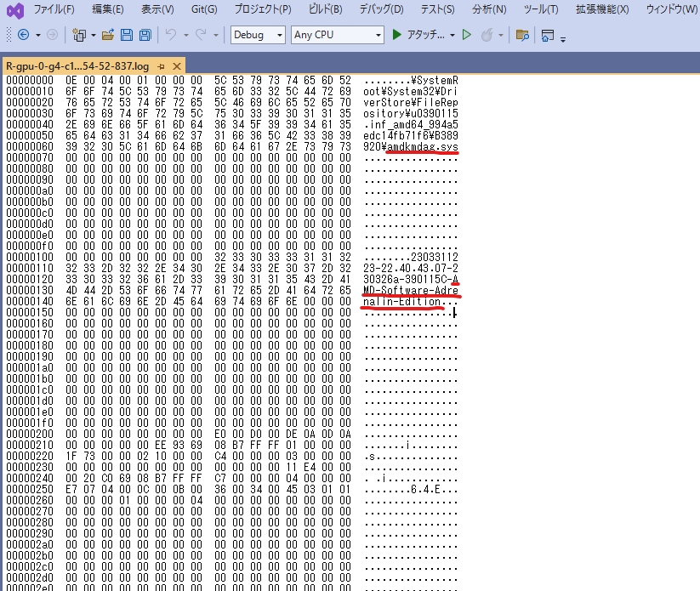Click offset 00000100 in hex view
Image resolution: width=700 pixels, height=591 pixels.
[x=30, y=257]
